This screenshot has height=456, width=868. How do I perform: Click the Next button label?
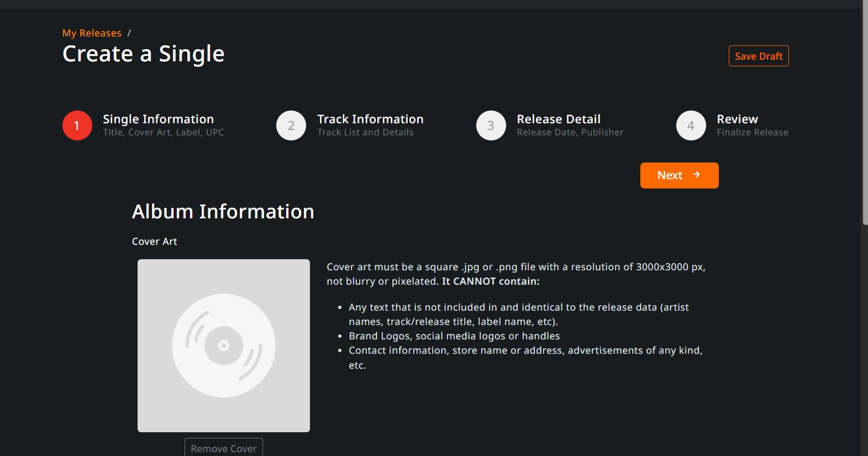click(x=670, y=175)
